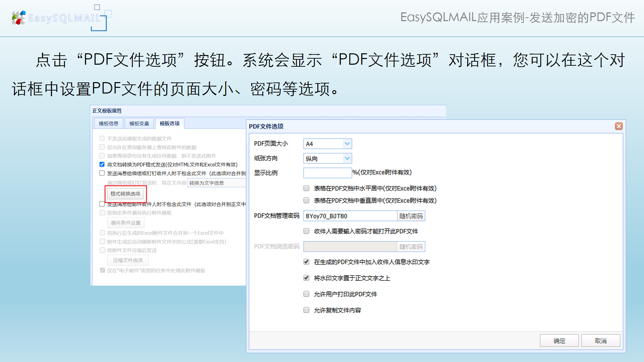Toggle 如果查询语句没有生成任何数据 checkbox
Image resolution: width=644 pixels, height=362 pixels.
[102, 156]
